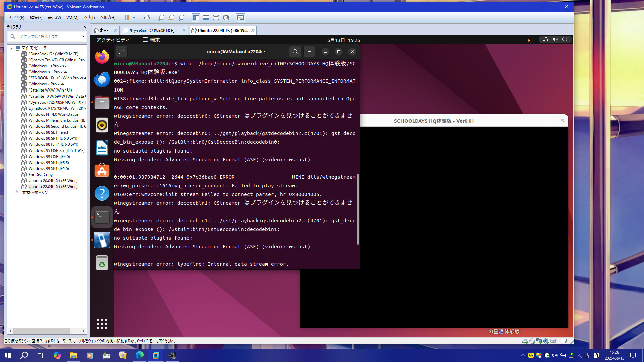
Task: Open Rhythmbox from Ubuntu dock
Action: pos(102,125)
